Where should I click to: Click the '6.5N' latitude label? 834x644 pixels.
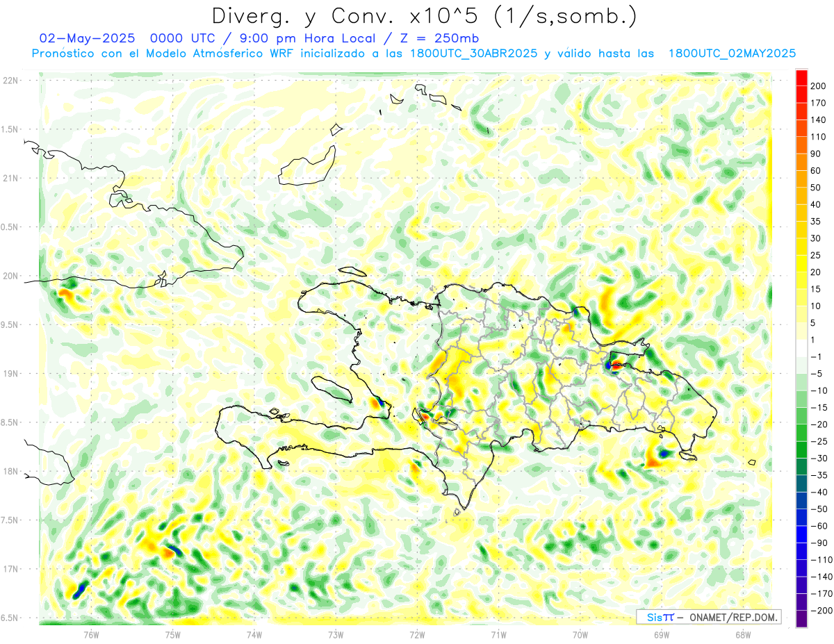(x=9, y=618)
